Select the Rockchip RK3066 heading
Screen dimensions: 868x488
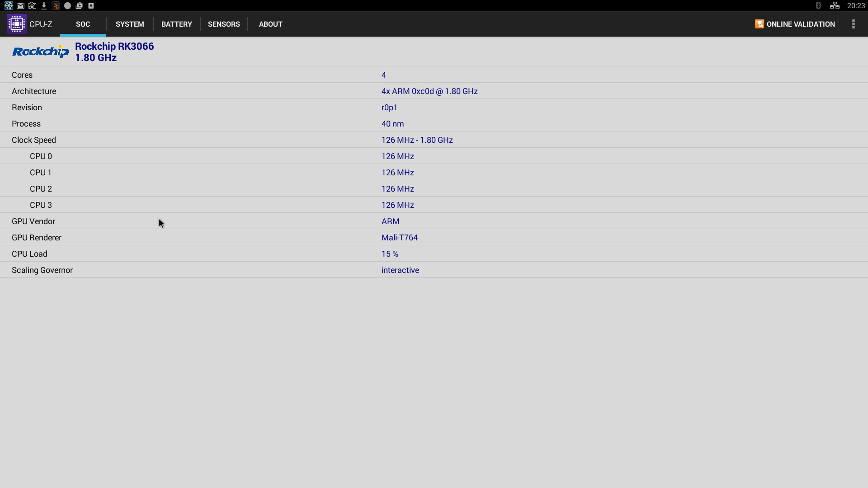coord(114,46)
